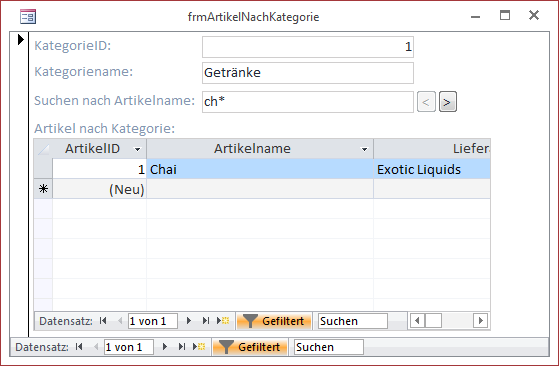Click the Suchen nach Artikelname field with ch*
The width and height of the screenshot is (559, 366).
pos(308,102)
